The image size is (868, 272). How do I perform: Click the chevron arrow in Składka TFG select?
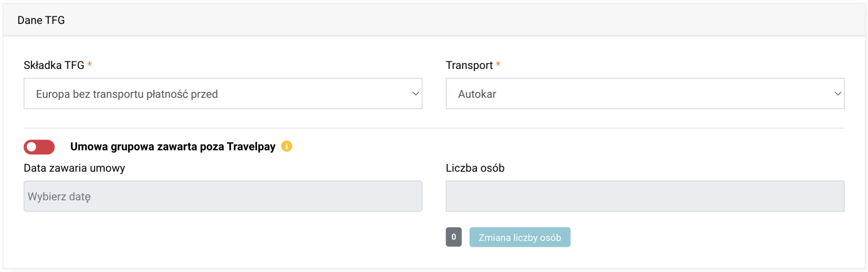click(x=416, y=93)
